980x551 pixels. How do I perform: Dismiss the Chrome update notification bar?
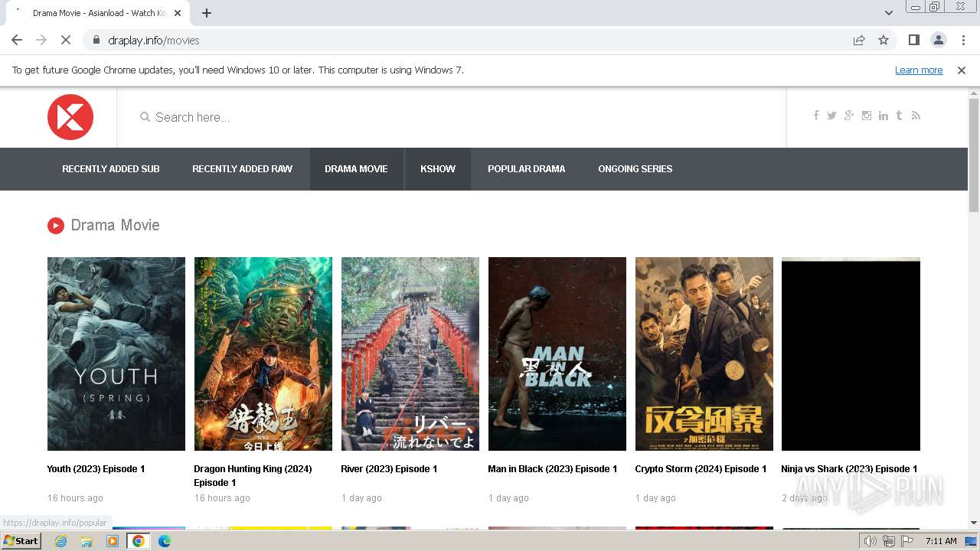tap(962, 70)
